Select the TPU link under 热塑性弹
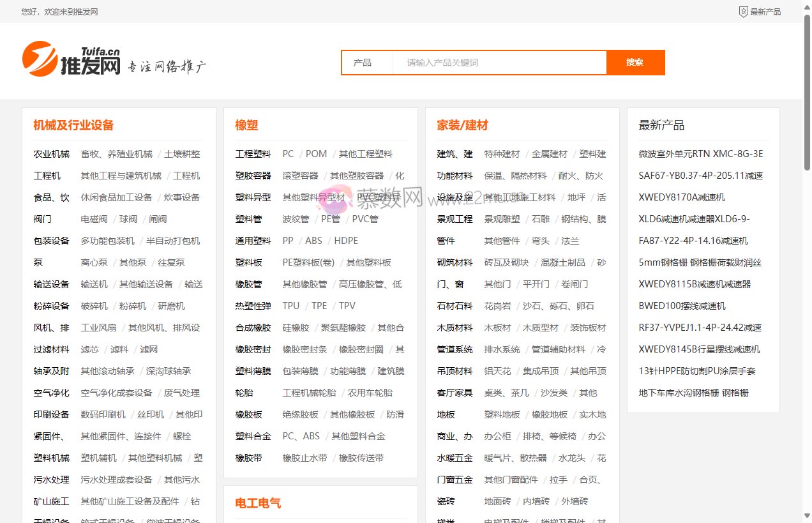Viewport: 812px width, 523px height. pos(291,305)
